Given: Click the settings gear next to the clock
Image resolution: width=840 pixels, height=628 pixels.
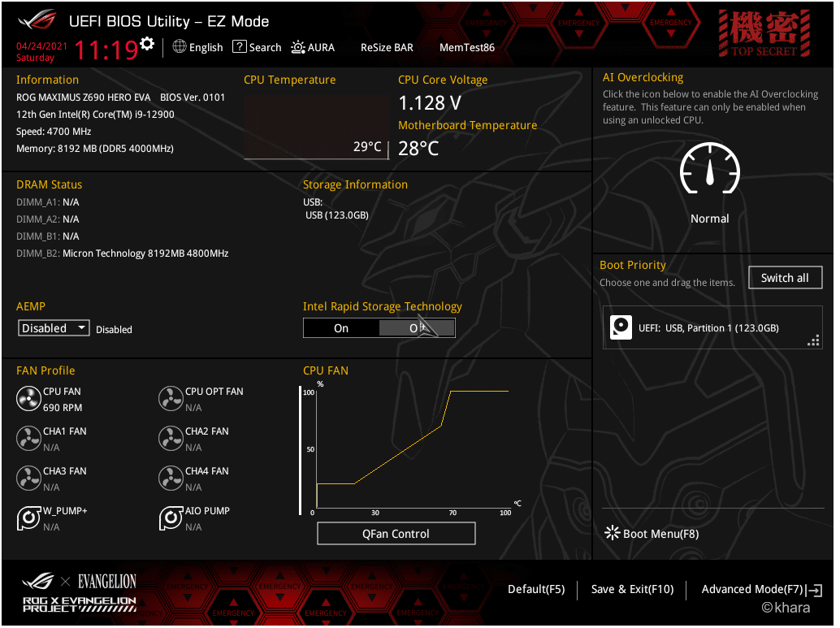Looking at the screenshot, I should coord(147,43).
